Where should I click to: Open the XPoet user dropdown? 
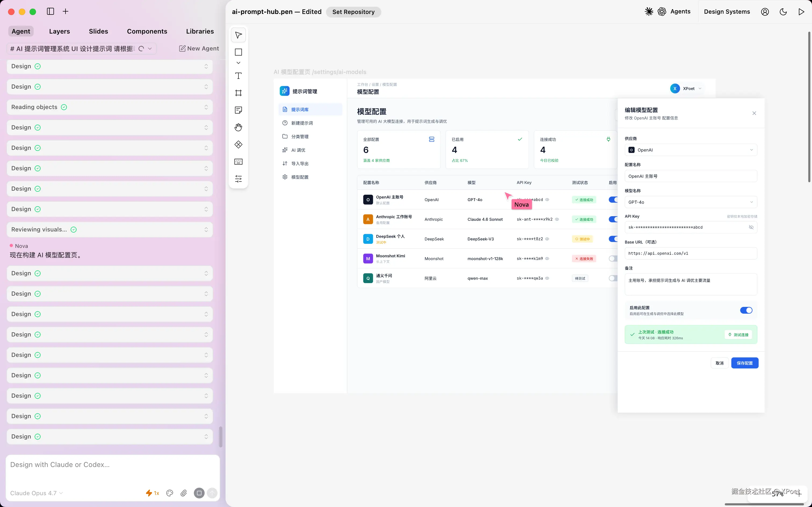click(x=686, y=89)
